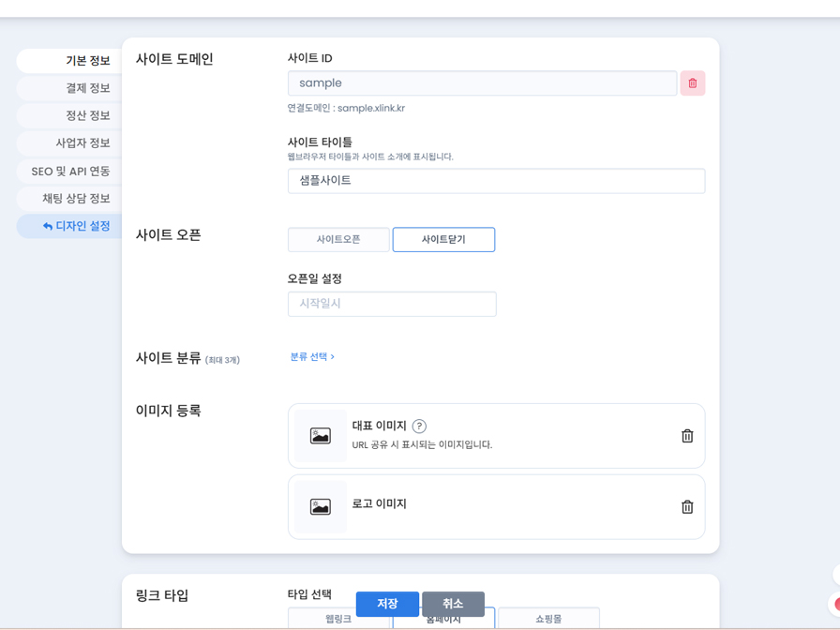Open the 기본 정보 tab
This screenshot has width=840, height=630.
(70, 61)
